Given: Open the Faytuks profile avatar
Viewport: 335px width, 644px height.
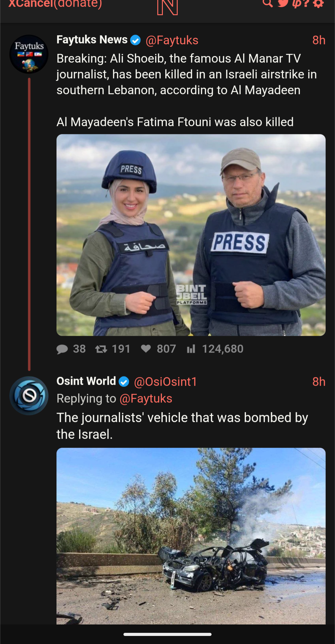Looking at the screenshot, I should click(29, 54).
